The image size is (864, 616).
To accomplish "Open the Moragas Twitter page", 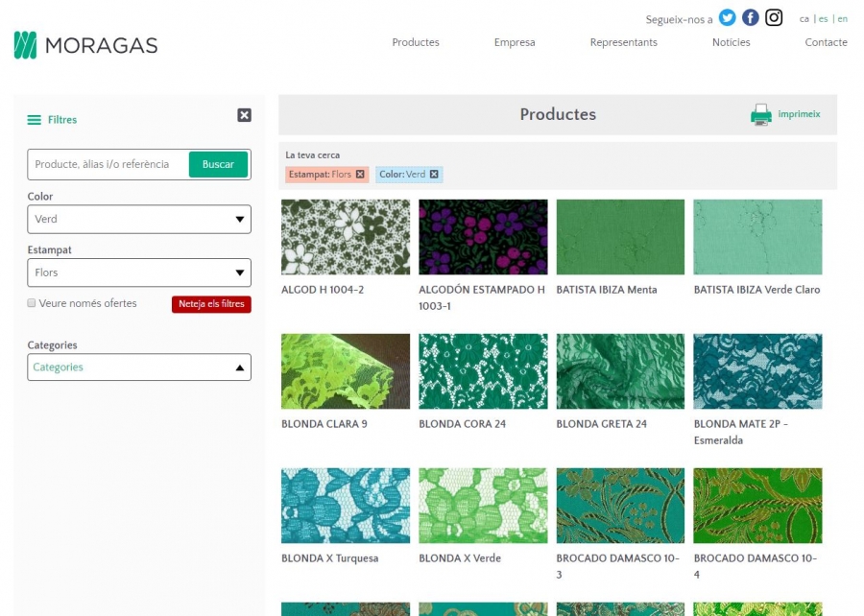I will [728, 17].
